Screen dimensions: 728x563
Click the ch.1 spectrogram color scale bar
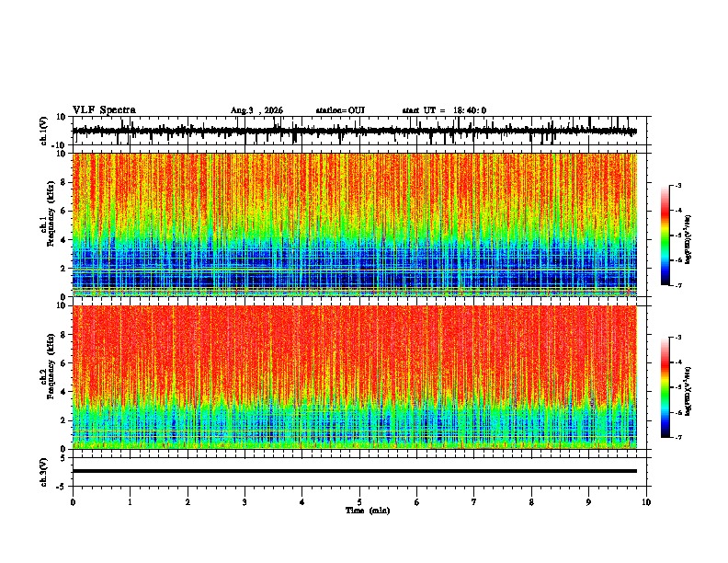point(665,236)
